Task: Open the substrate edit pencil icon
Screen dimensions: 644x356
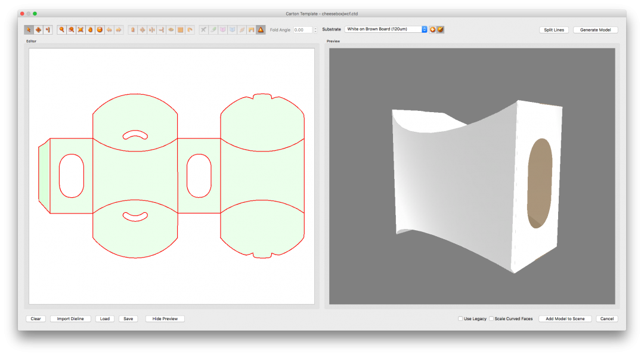Action: point(440,29)
